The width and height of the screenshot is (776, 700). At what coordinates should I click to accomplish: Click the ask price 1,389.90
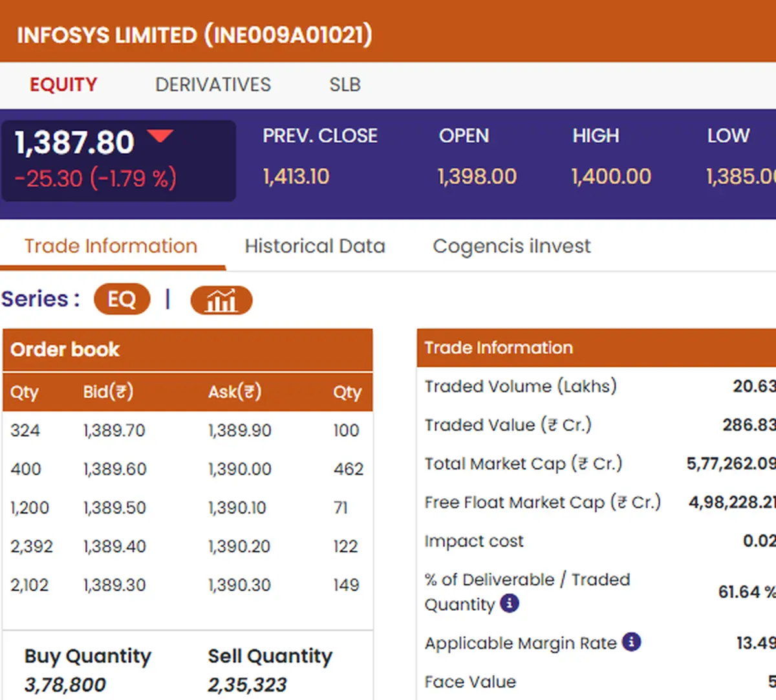(240, 430)
